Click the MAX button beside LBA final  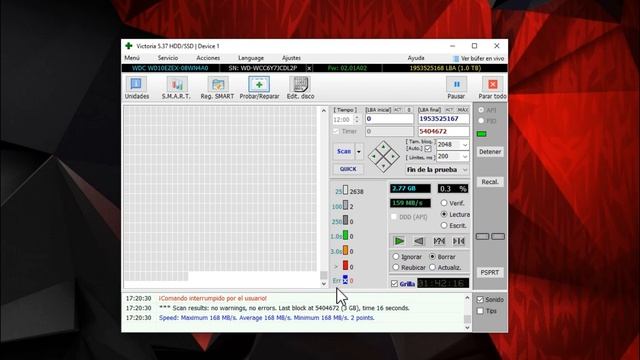(x=462, y=110)
